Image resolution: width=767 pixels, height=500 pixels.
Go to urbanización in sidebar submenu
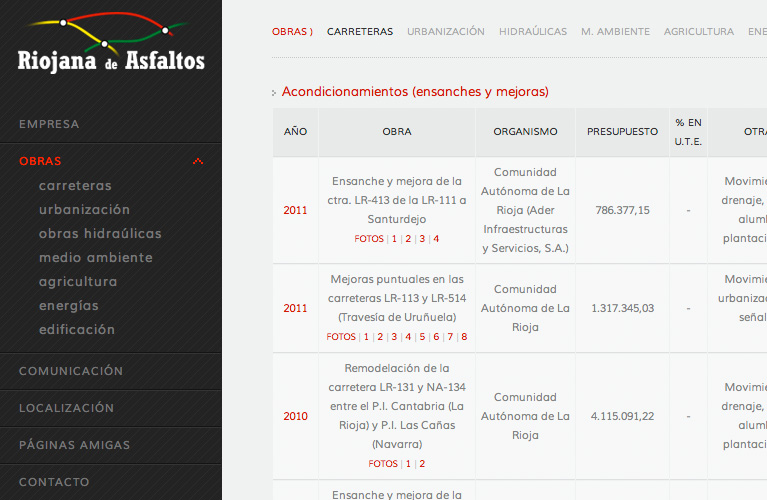tap(84, 210)
